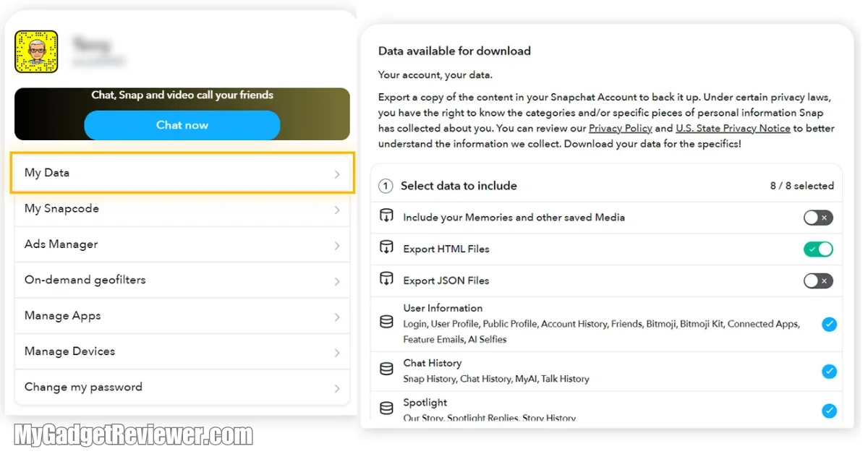Click the Chat now button
This screenshot has width=868, height=454.
click(182, 125)
